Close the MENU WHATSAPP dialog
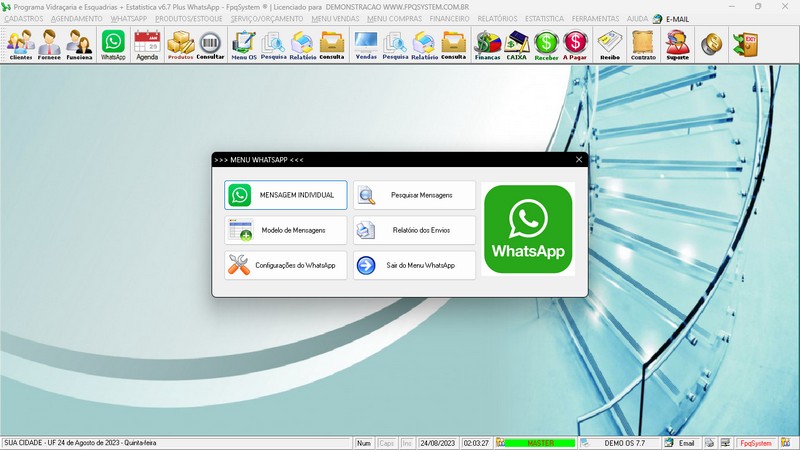Image resolution: width=800 pixels, height=450 pixels. coord(579,160)
